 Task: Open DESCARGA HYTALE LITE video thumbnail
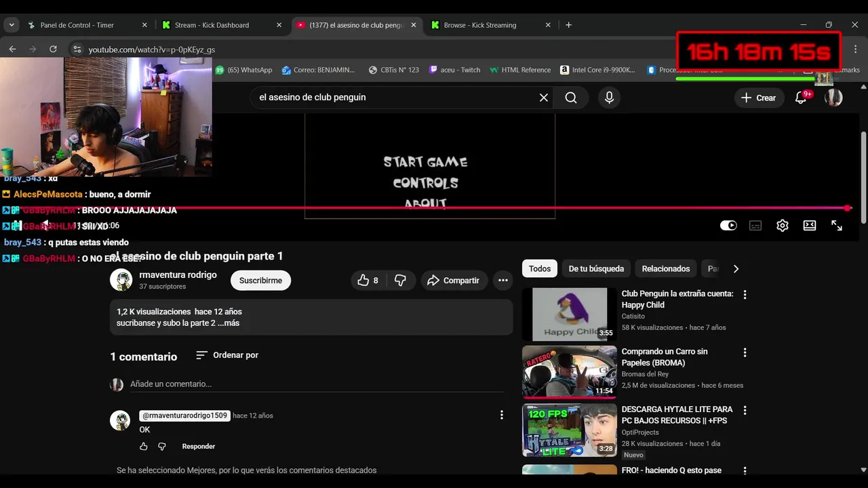570,430
